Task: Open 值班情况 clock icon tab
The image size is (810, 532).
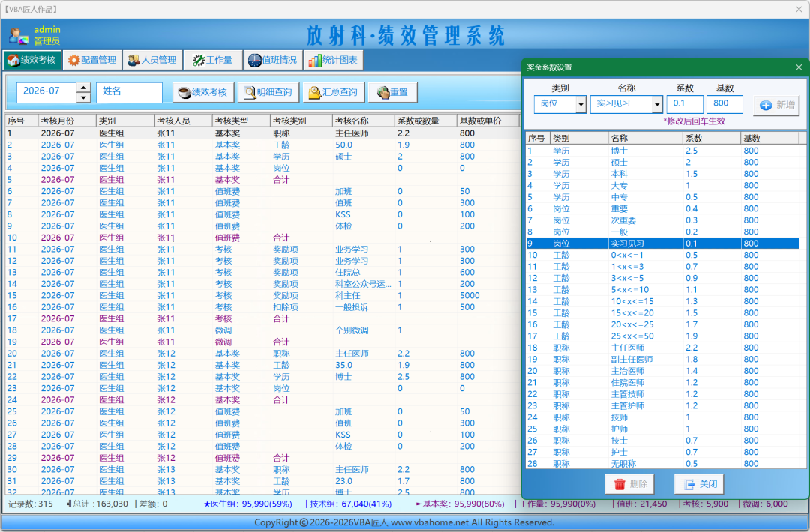Action: [x=273, y=61]
